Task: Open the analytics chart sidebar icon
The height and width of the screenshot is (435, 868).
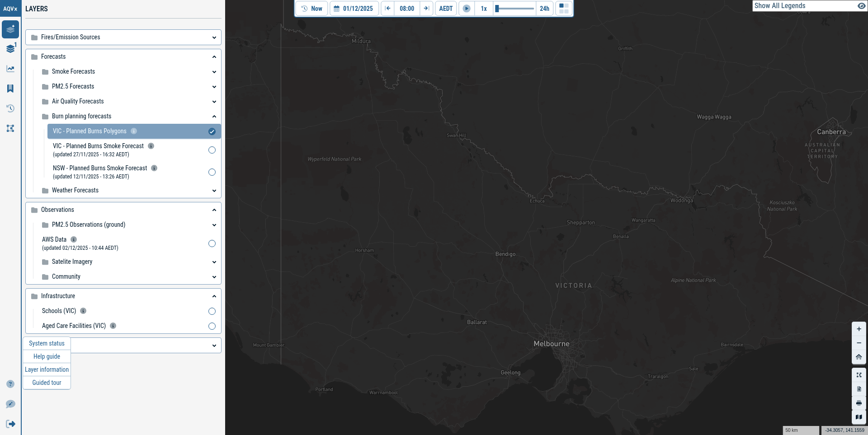Action: point(10,69)
